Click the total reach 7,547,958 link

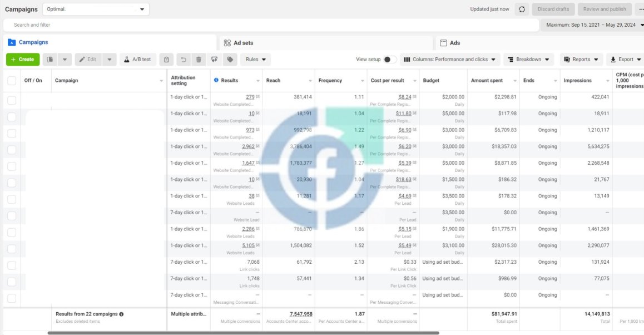pos(301,314)
